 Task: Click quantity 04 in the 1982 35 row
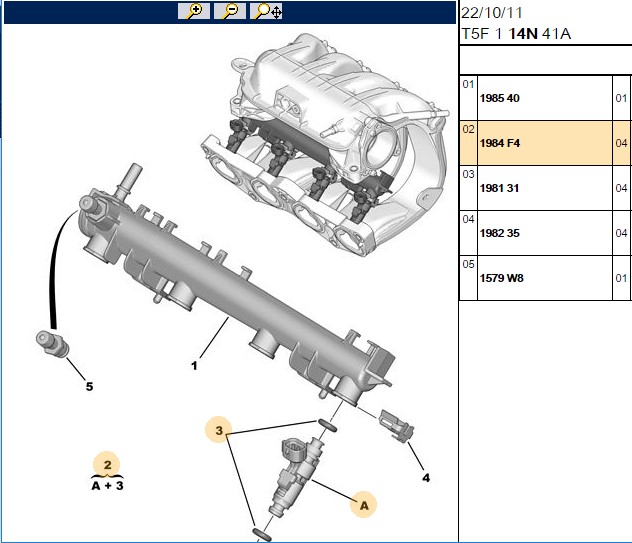[x=621, y=233]
